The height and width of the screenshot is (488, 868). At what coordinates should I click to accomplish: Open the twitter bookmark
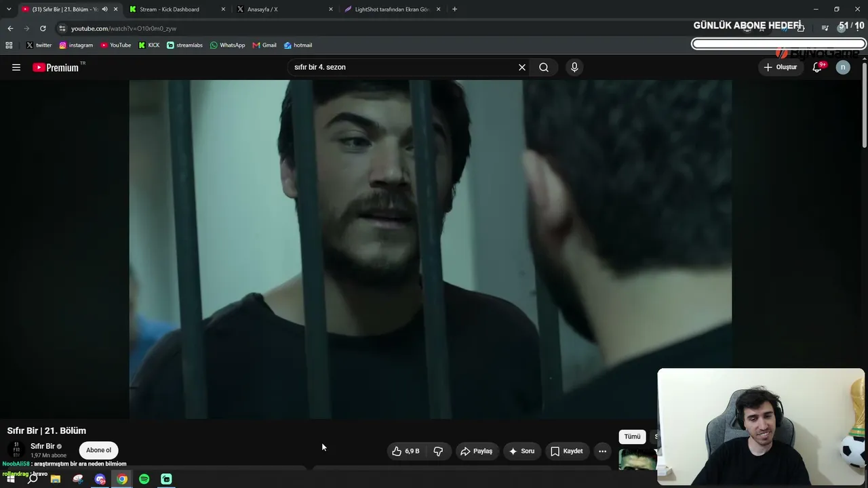coord(39,45)
